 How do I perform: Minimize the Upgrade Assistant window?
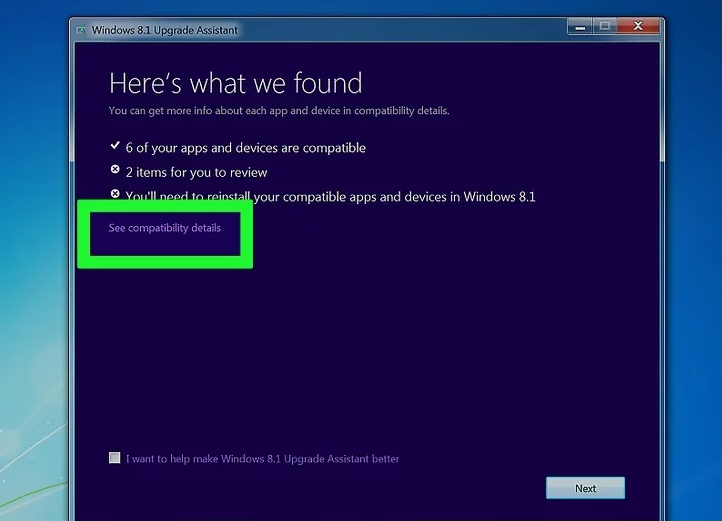coord(580,27)
